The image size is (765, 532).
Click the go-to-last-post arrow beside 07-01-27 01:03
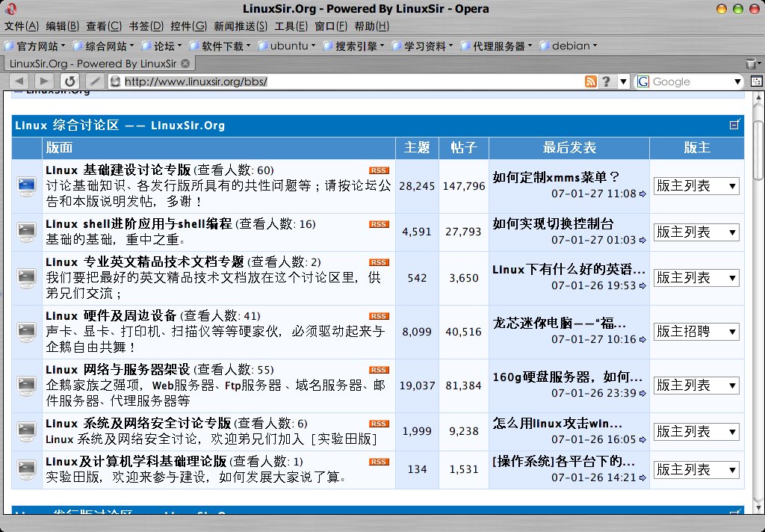pyautogui.click(x=642, y=240)
